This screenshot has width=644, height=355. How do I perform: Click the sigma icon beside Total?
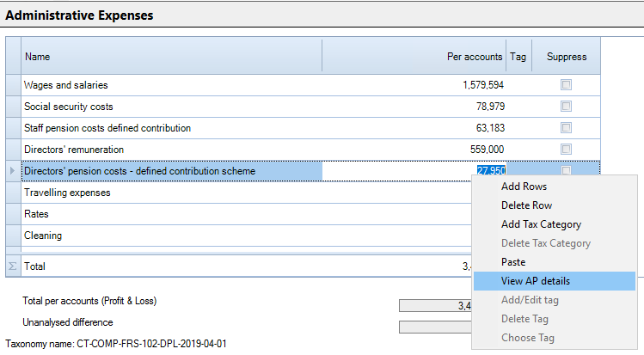click(x=12, y=266)
